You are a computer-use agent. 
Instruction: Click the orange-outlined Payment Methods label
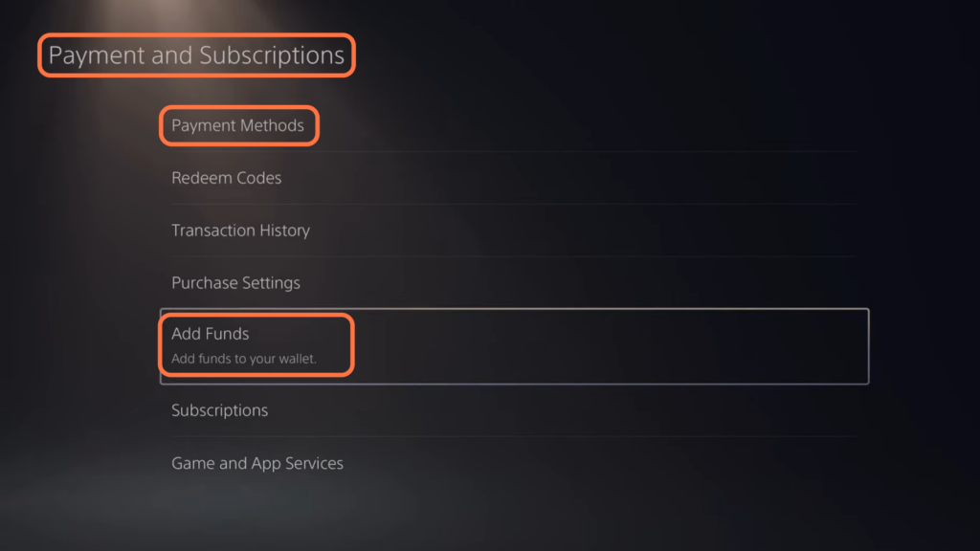239,125
